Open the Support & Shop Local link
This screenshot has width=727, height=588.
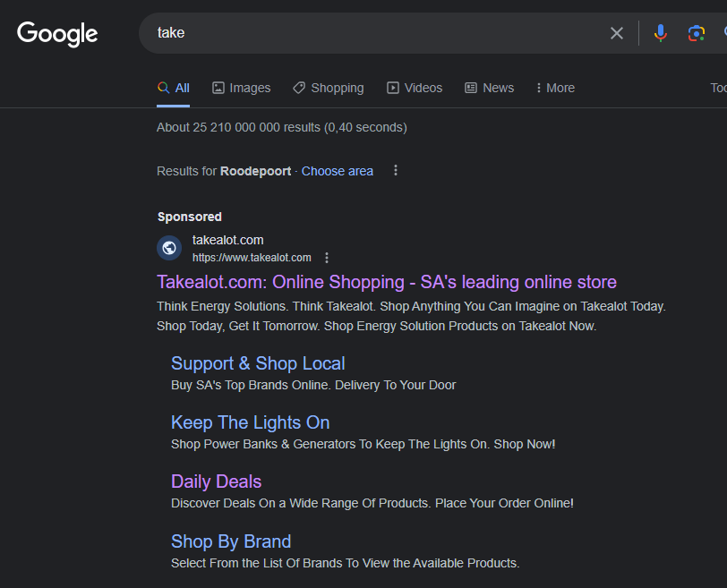(x=258, y=363)
